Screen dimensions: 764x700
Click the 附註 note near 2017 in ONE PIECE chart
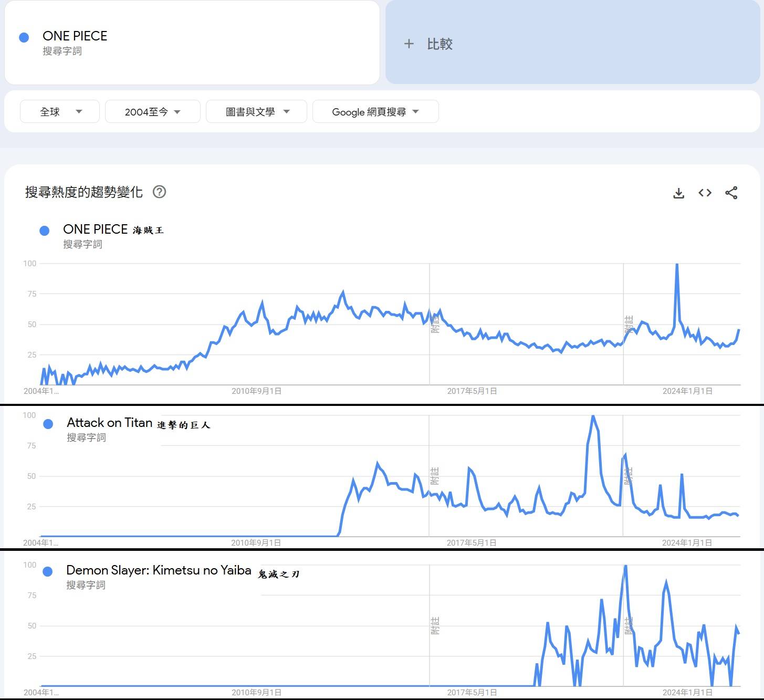(x=435, y=323)
